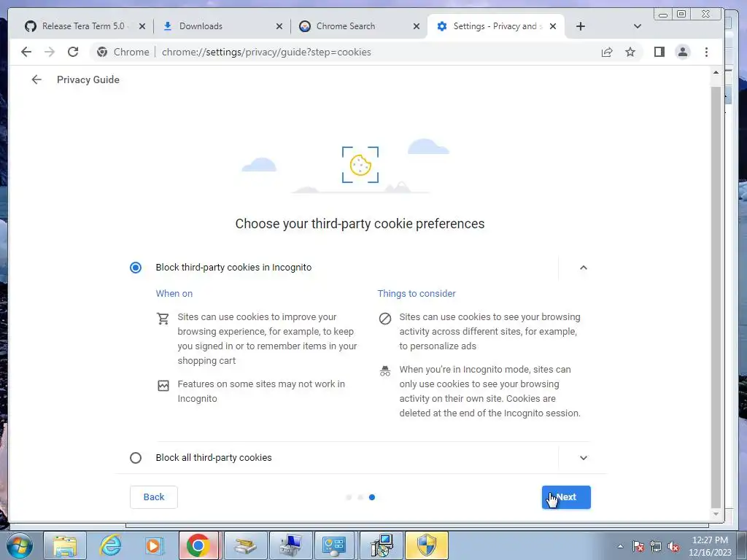Select Block third-party cookies in Incognito radio
Viewport: 747px width, 560px height.
pyautogui.click(x=136, y=267)
